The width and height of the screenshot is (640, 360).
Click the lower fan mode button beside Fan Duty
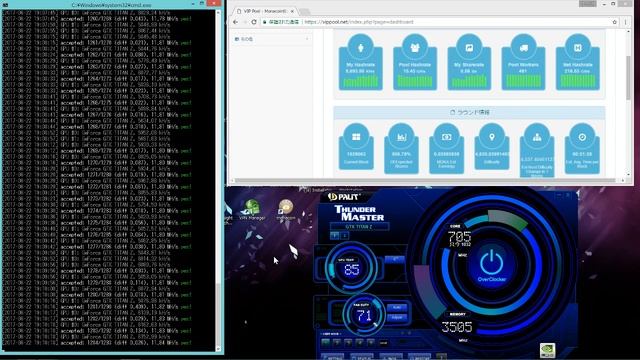point(396,317)
